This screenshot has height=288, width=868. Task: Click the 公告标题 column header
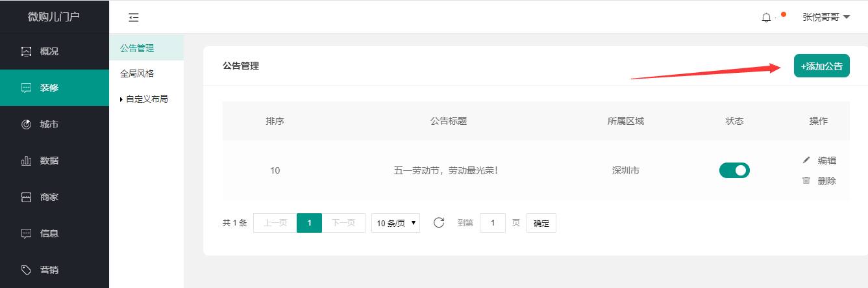coord(449,121)
